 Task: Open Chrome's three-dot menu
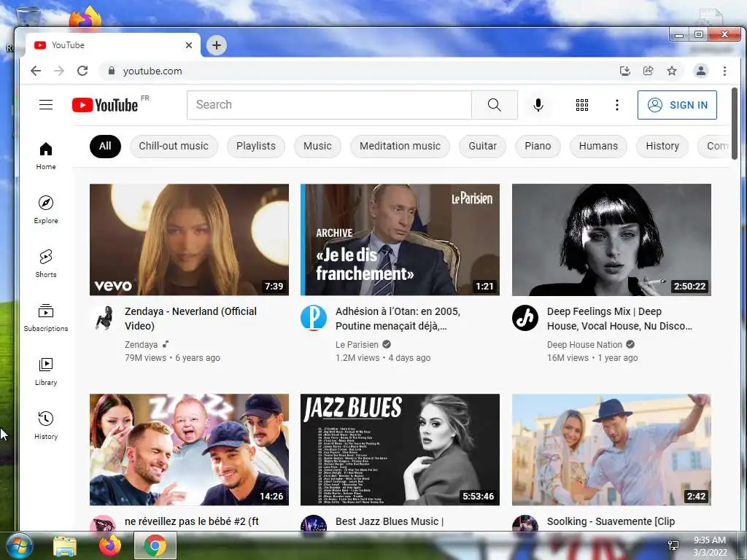724,71
